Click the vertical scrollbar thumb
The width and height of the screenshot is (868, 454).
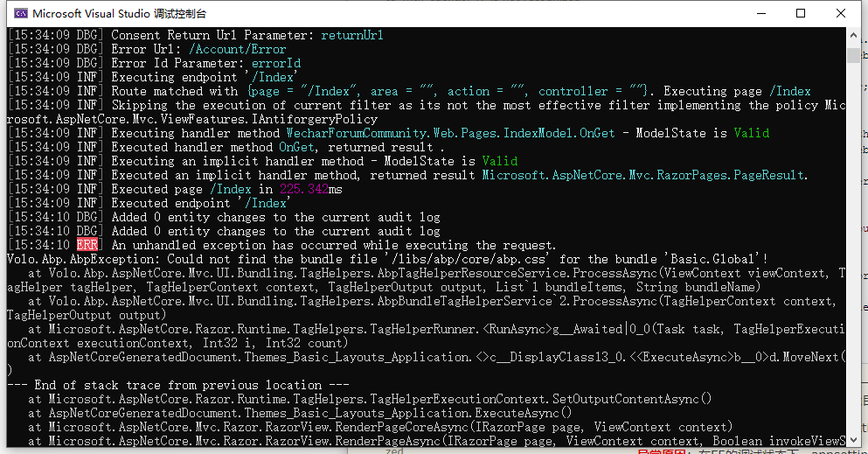tap(853, 55)
